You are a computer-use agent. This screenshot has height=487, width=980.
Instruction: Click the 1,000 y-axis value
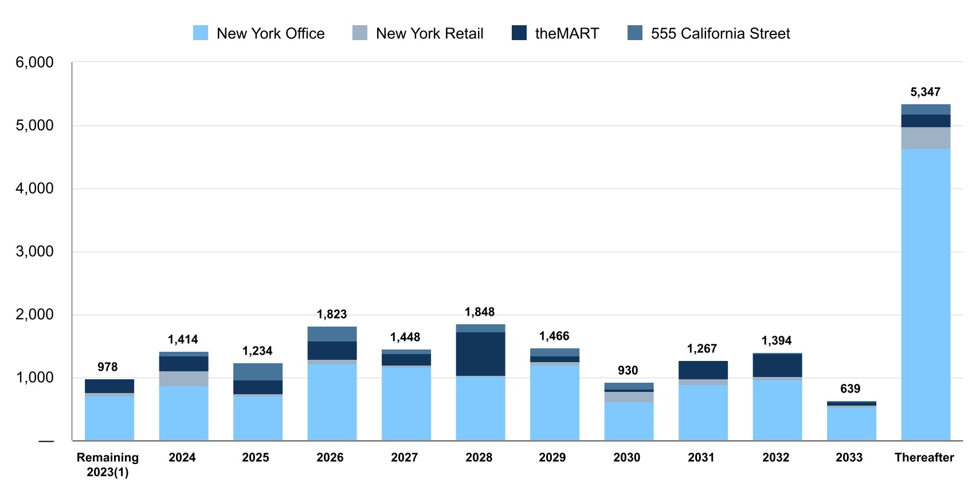pos(34,378)
